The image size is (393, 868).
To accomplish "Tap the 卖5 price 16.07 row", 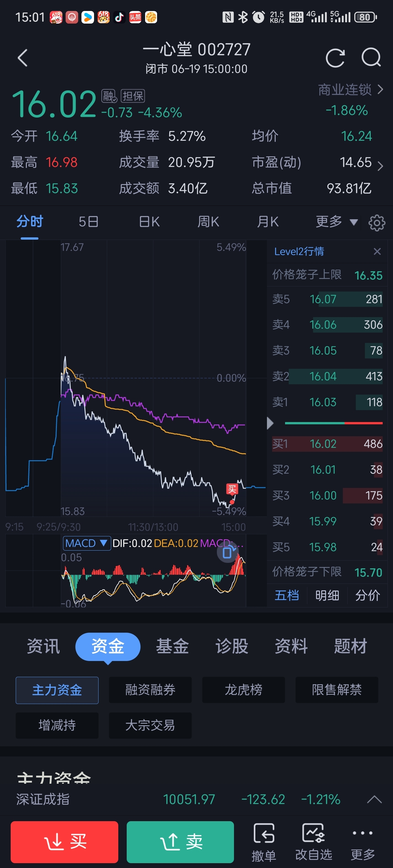I will 327,299.
